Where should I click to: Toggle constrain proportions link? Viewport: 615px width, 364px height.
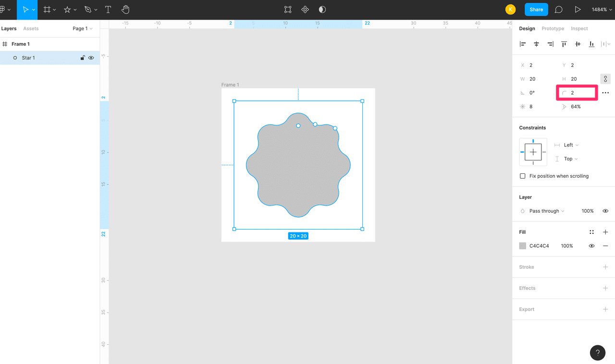[x=605, y=79]
